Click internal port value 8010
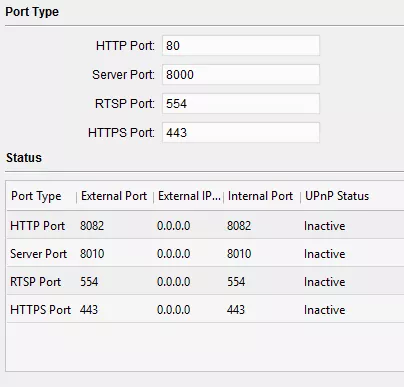 [239, 254]
